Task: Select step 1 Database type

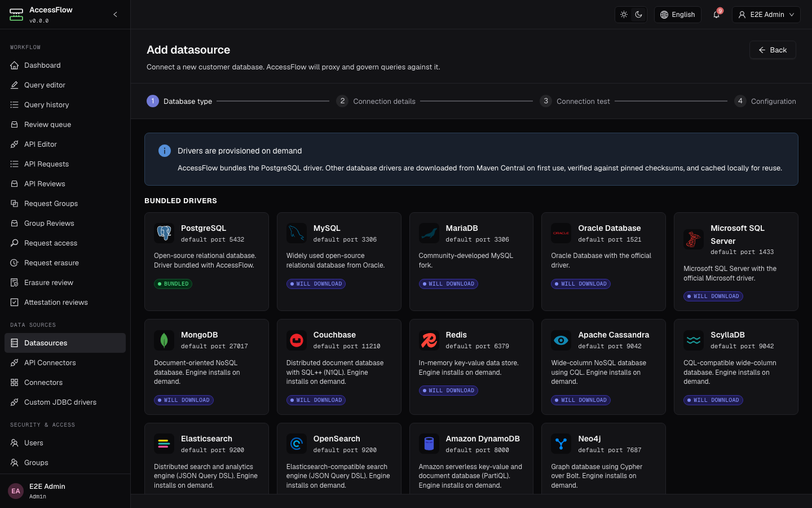Action: [x=179, y=101]
